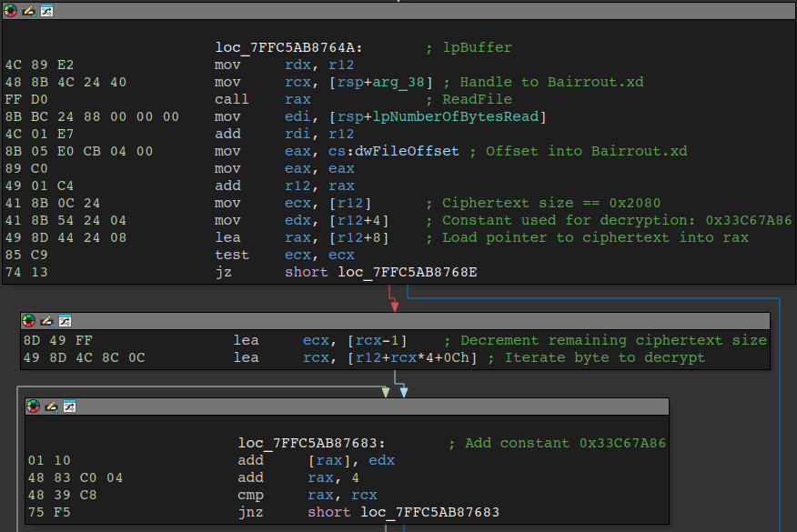Click 'Load pointer to ciphertext into rax' comment
This screenshot has width=797, height=532.
587,237
